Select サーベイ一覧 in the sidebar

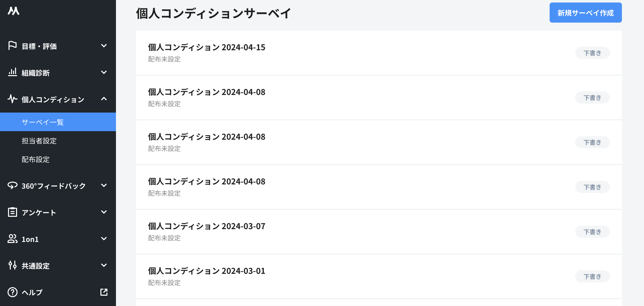(x=43, y=122)
